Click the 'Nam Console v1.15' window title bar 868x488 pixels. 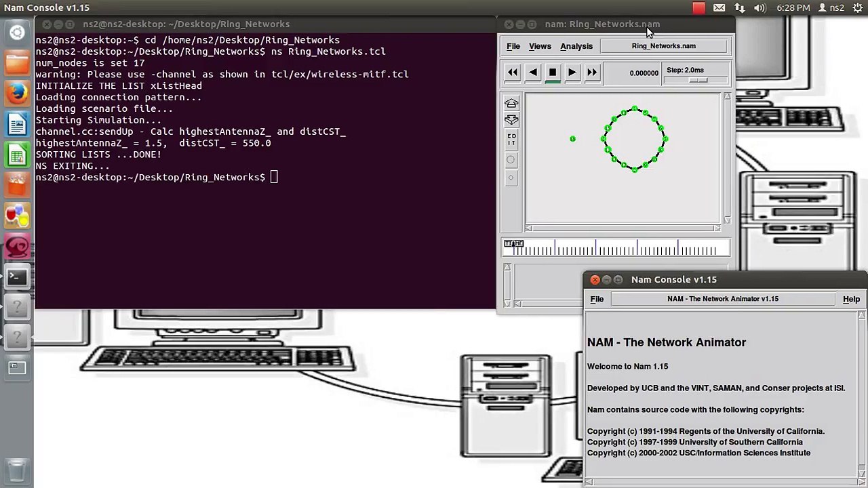click(725, 280)
